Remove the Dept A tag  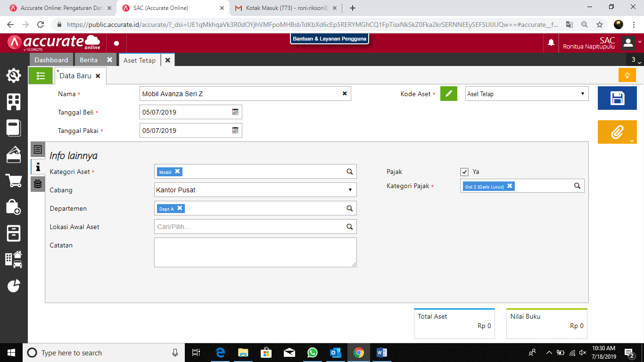click(x=180, y=208)
